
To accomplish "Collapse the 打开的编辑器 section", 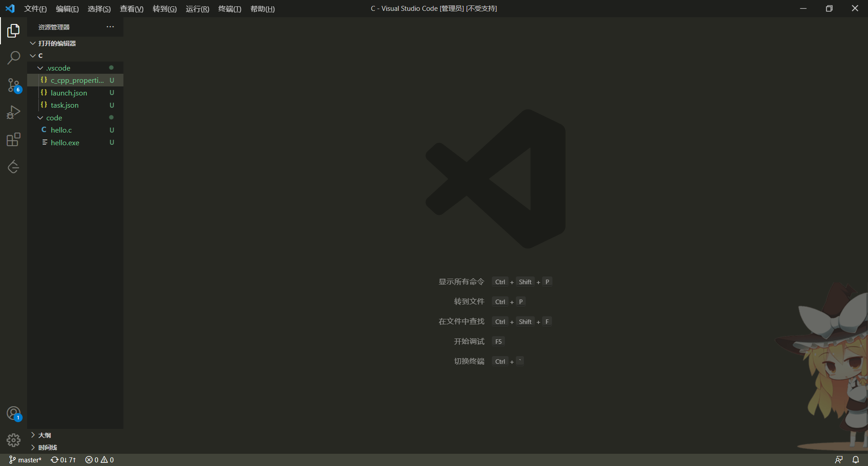I will (x=75, y=43).
